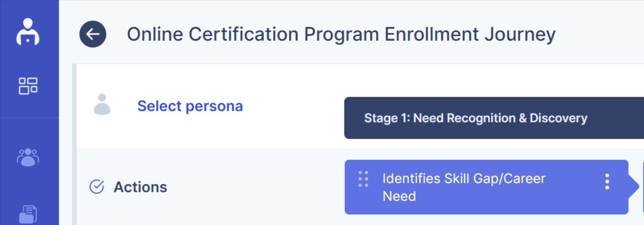
Task: Click the Select persona link
Action: [x=190, y=106]
